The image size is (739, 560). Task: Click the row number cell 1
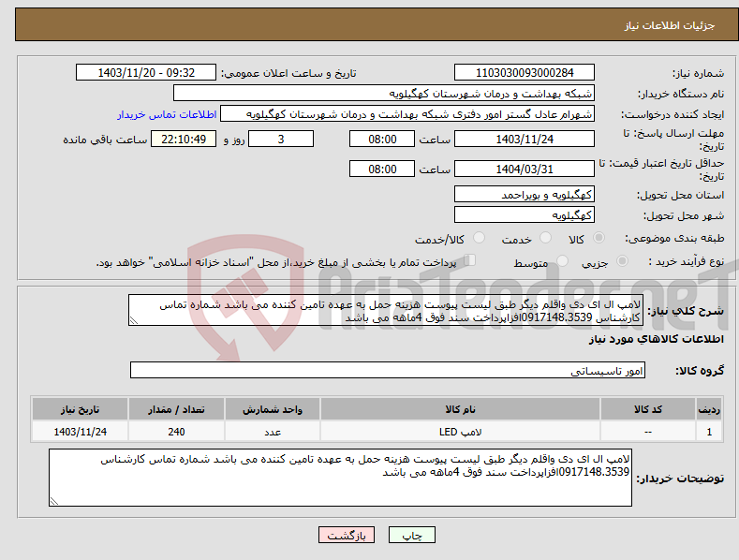709,432
